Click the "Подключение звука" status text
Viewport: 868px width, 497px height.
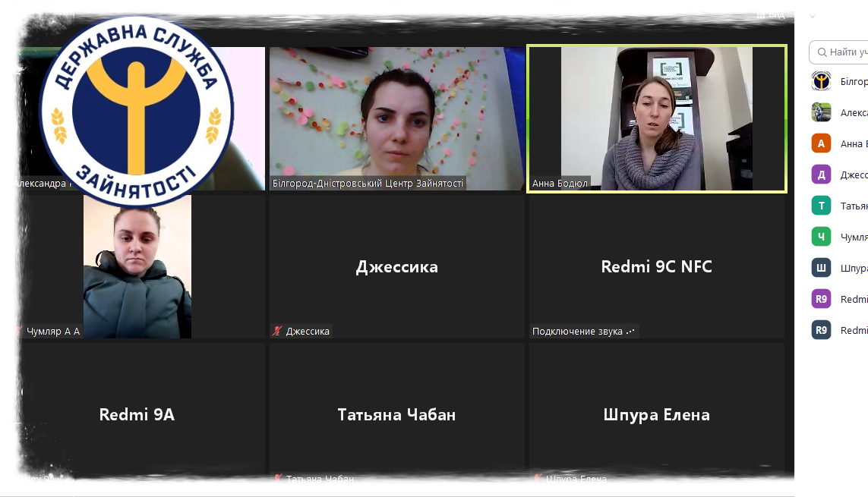(x=577, y=331)
